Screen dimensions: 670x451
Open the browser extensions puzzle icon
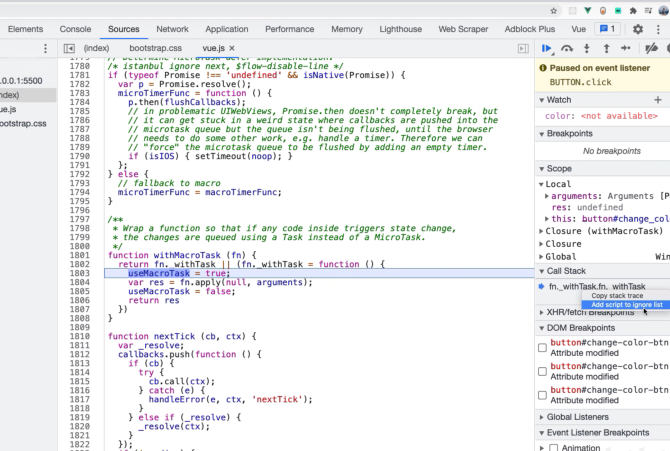(x=633, y=11)
